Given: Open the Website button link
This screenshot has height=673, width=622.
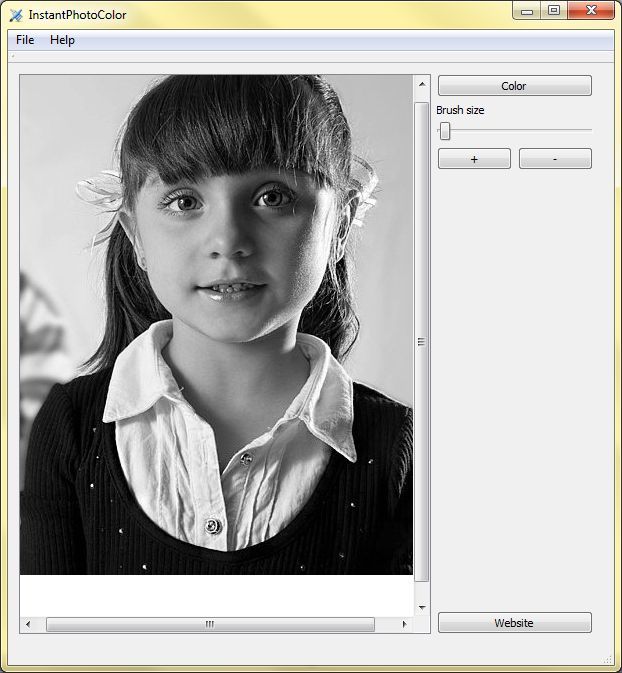Looking at the screenshot, I should click(515, 623).
